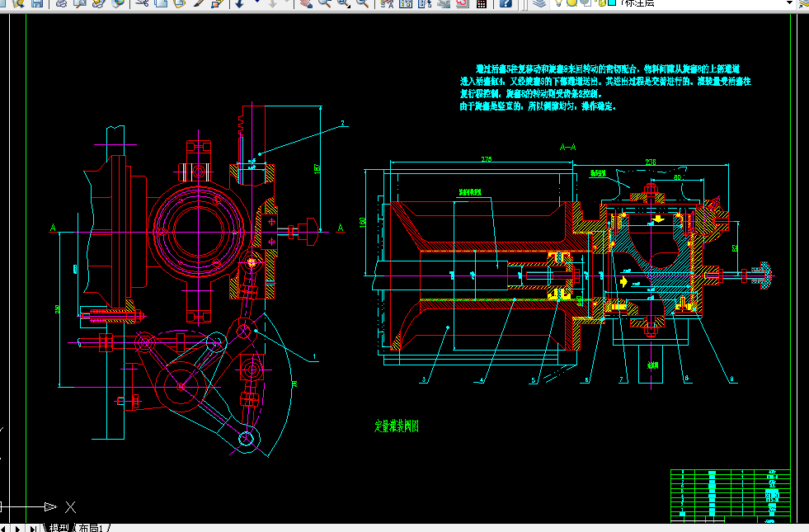Click the Help question mark icon
This screenshot has width=809, height=532.
click(506, 3)
